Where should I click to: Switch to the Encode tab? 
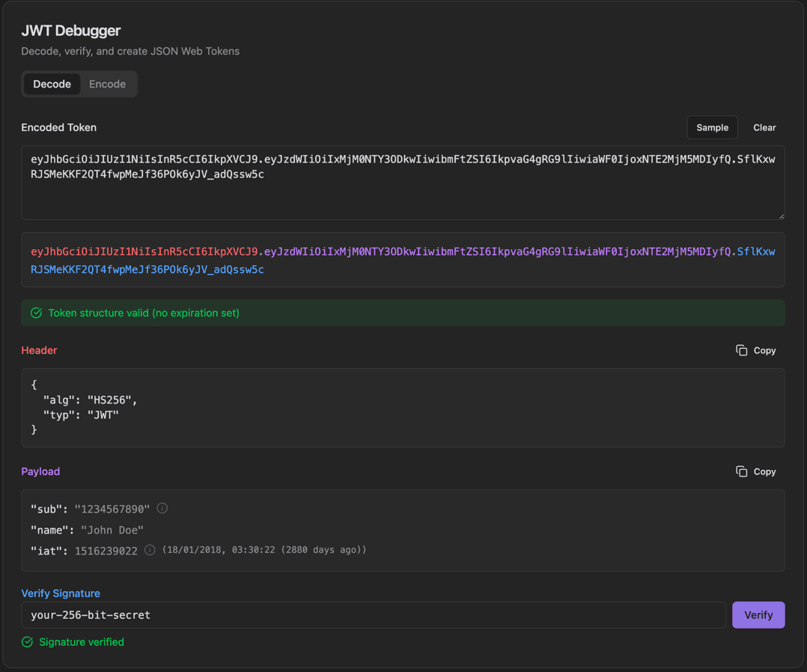tap(107, 84)
